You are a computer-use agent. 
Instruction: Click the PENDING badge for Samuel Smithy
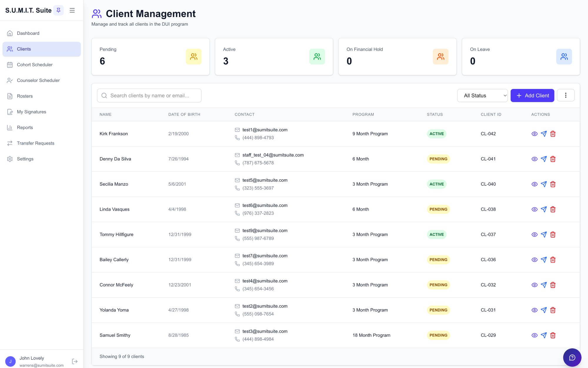click(x=438, y=335)
